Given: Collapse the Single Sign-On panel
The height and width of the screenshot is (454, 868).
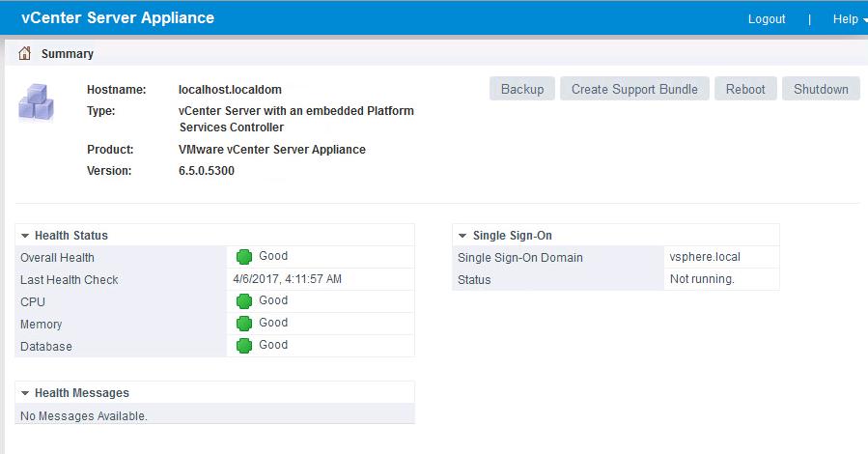Looking at the screenshot, I should pos(463,236).
